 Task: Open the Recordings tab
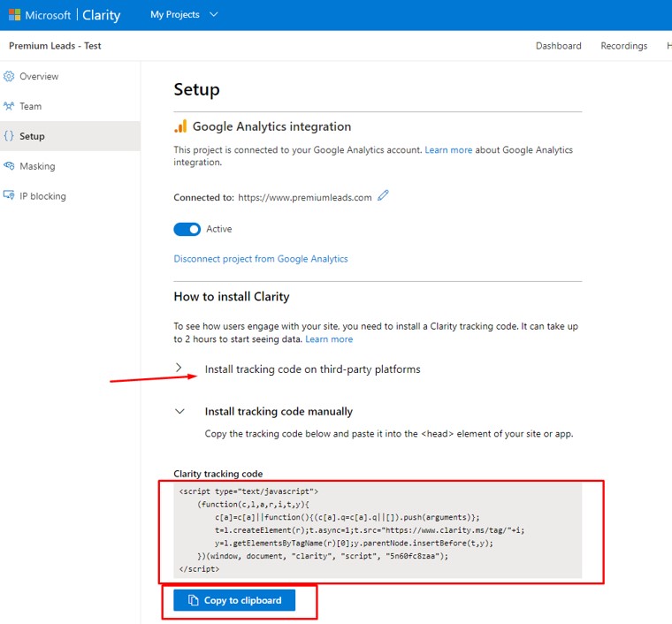click(624, 46)
